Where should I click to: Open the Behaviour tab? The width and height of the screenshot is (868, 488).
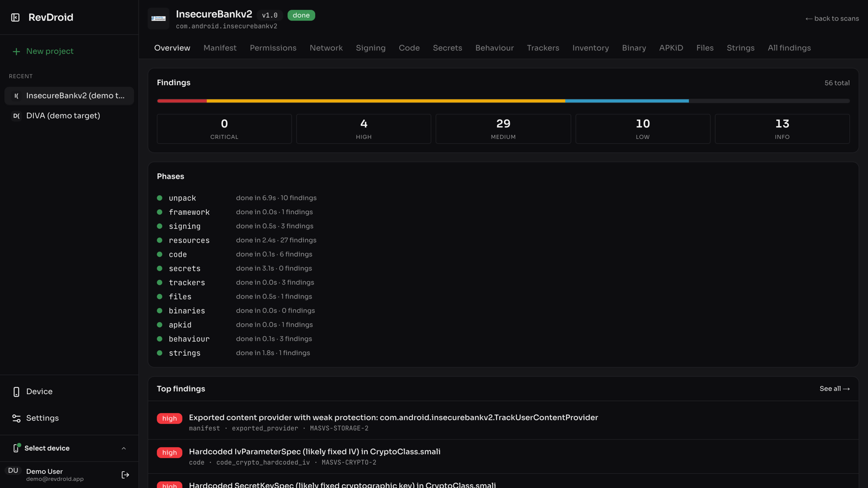pos(494,48)
